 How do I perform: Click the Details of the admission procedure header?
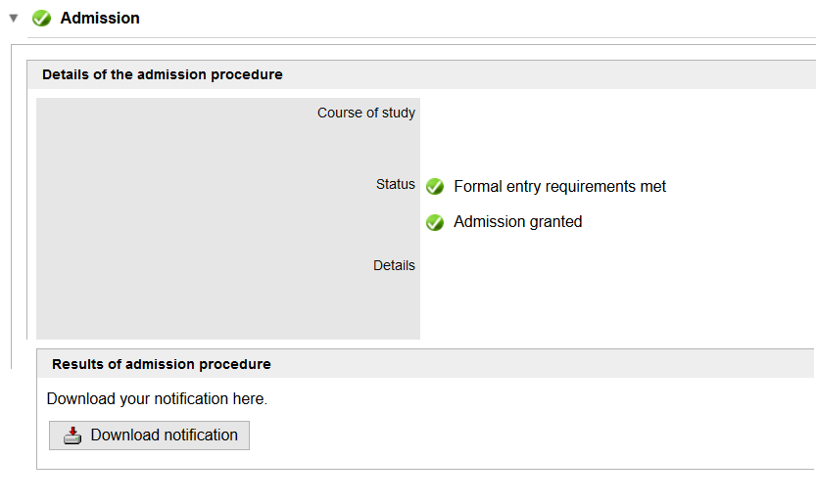163,74
